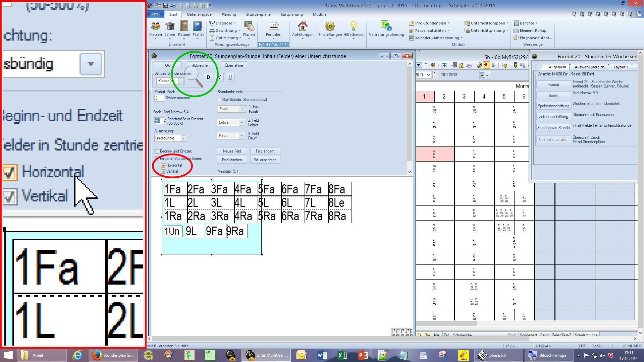This screenshot has height=362, width=644.
Task: Enable Beginn- und Endzeit checkbox
Action: click(x=157, y=151)
